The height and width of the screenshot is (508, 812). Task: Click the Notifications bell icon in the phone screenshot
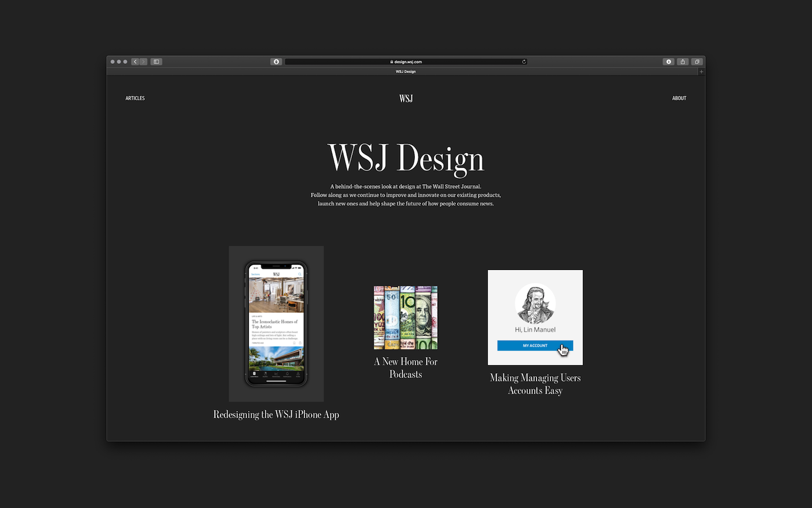point(288,373)
